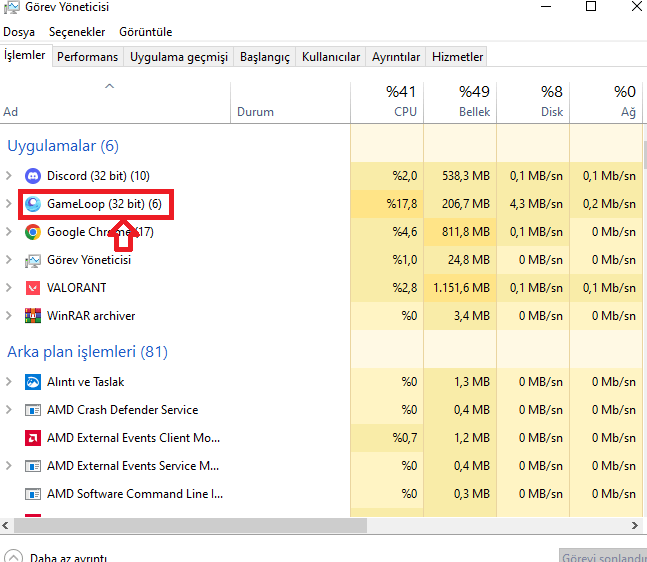
Task: Click the Alıntı ve Taslak icon
Action: (x=33, y=382)
